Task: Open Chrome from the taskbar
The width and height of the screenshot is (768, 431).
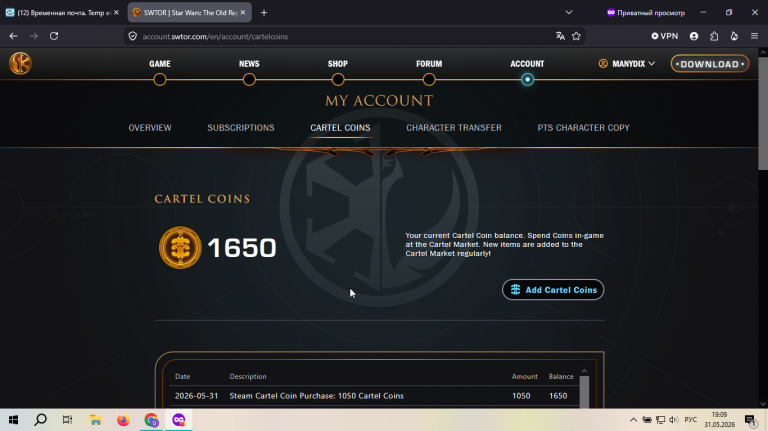Action: (x=151, y=420)
